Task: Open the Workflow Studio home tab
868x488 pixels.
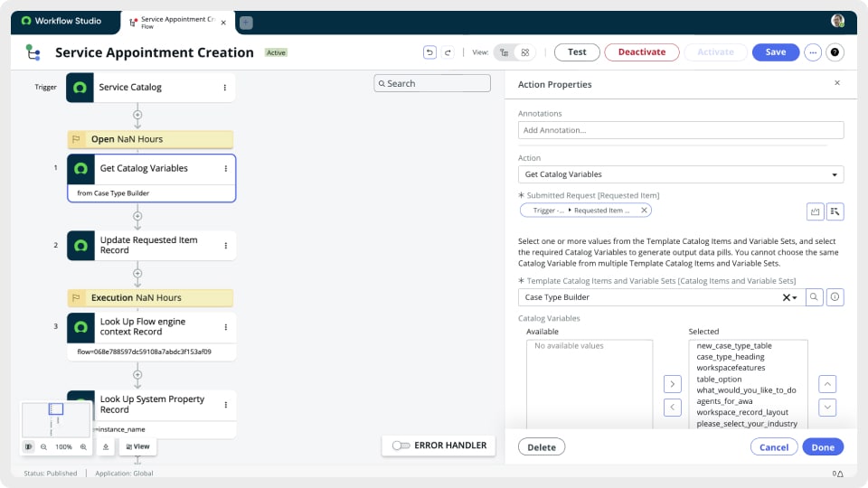Action: pyautogui.click(x=63, y=21)
